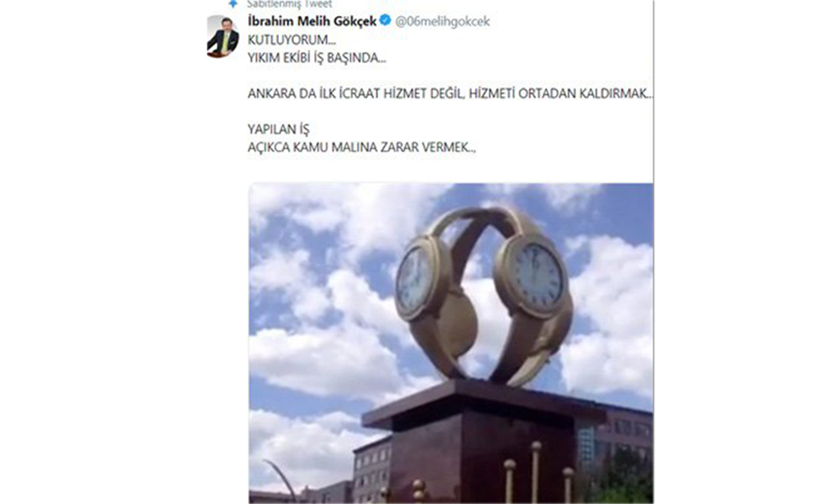Open İbrahim Melih Gökçek's profile avatar
This screenshot has height=504, width=840.
coord(223,37)
